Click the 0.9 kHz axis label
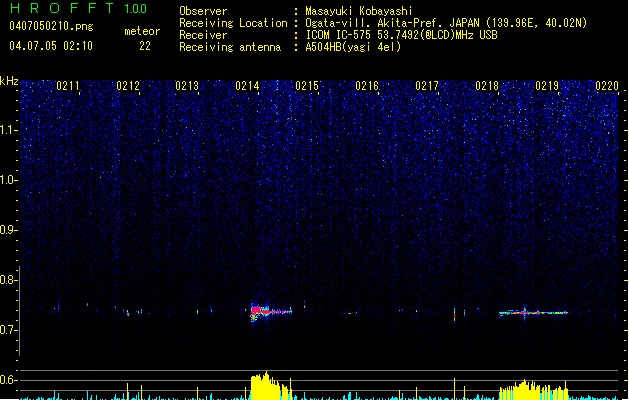 coord(9,230)
